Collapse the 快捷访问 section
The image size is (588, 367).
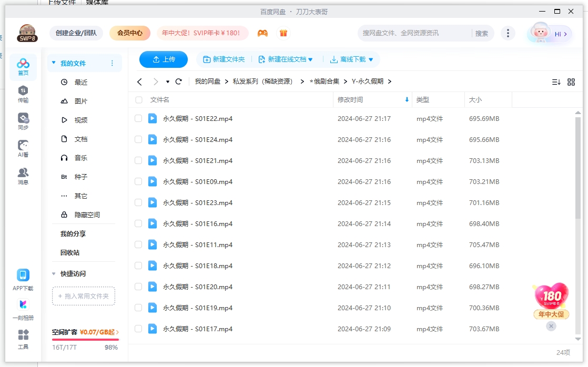click(53, 273)
